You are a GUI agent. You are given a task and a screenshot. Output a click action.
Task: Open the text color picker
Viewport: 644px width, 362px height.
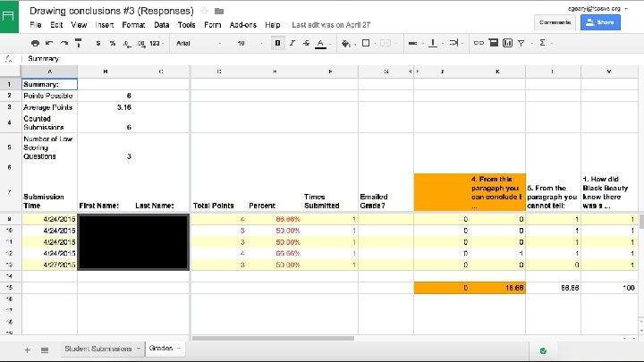[321, 44]
